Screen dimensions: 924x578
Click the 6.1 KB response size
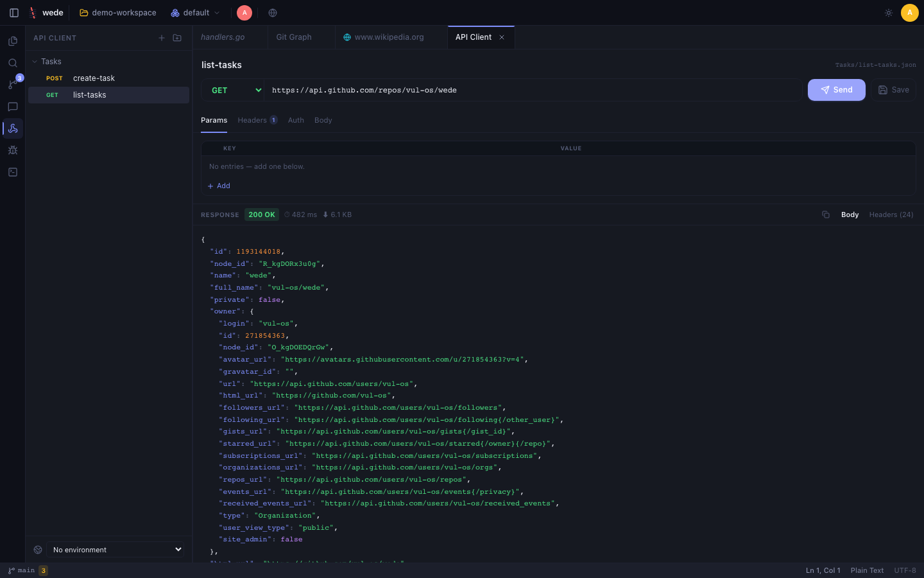click(x=337, y=215)
